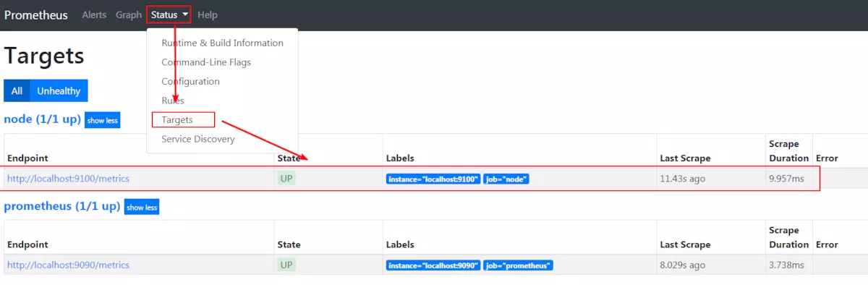Screen dimensions: 868x285
Task: Choose Targets in the Status menu
Action: [x=177, y=119]
